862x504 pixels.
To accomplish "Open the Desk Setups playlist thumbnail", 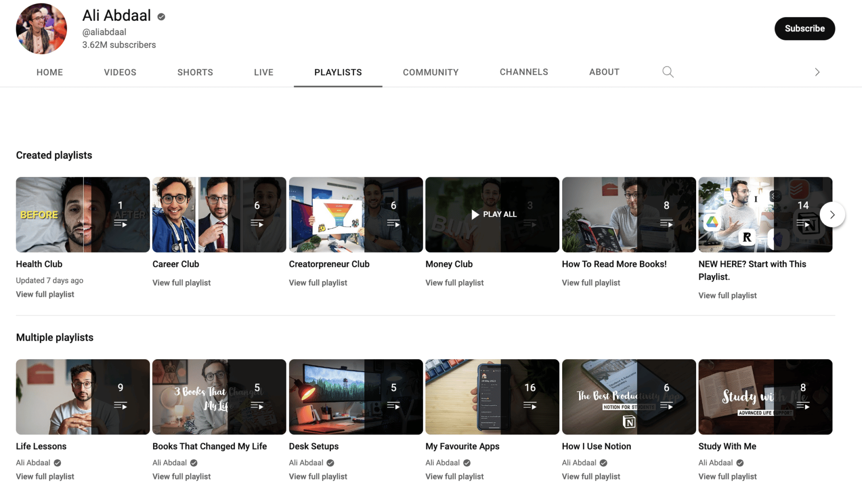I will pos(355,397).
